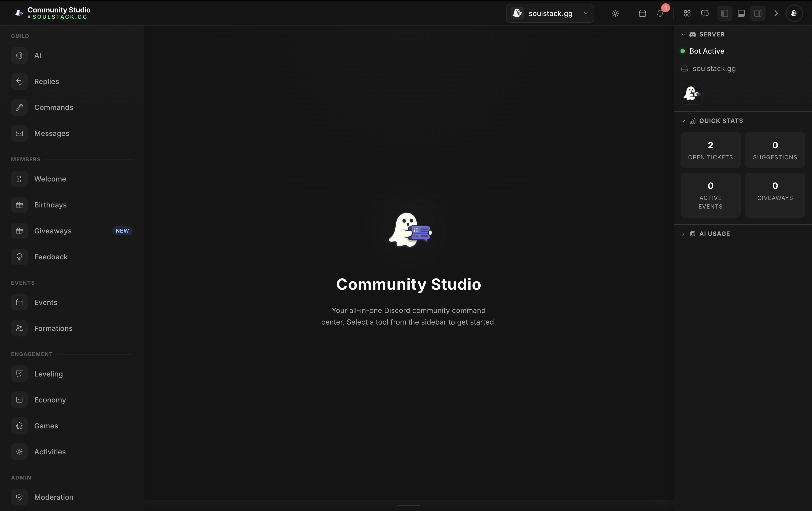
Task: Open the chat bubbles icon in header
Action: [705, 14]
